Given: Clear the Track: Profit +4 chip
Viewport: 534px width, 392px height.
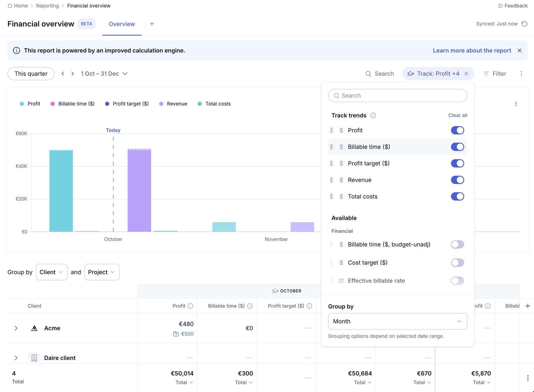Looking at the screenshot, I should coord(466,73).
